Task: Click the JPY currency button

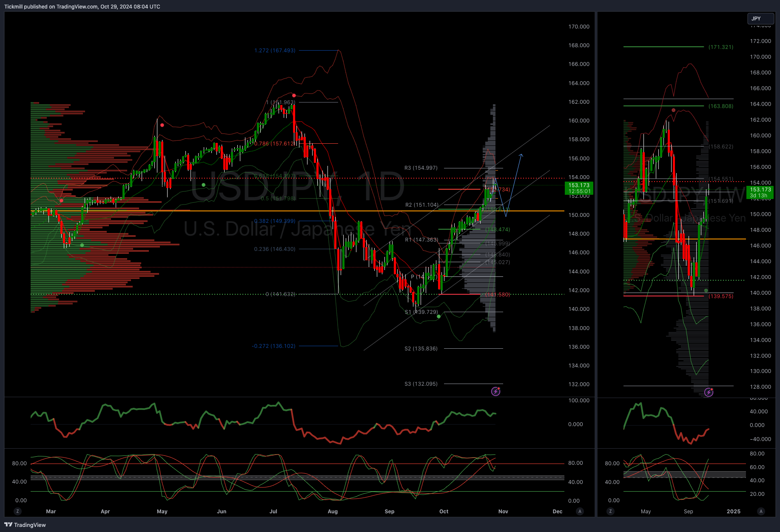Action: click(x=760, y=19)
